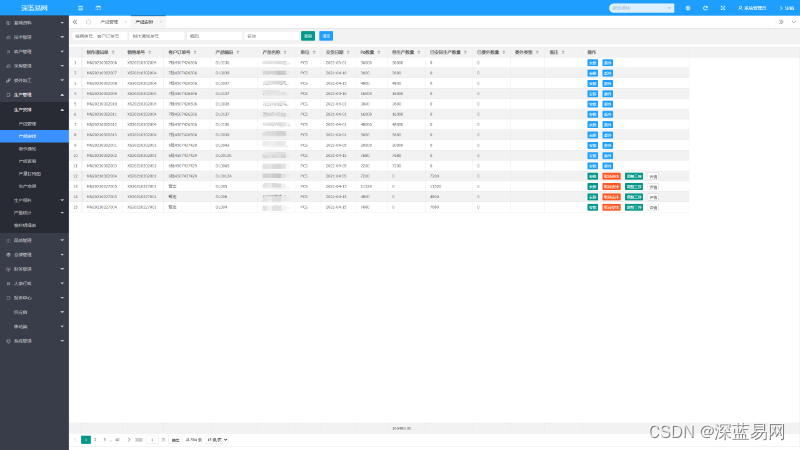The image size is (800, 450).
Task: Sort by the Po数量 column sort icon
Action: coord(379,53)
